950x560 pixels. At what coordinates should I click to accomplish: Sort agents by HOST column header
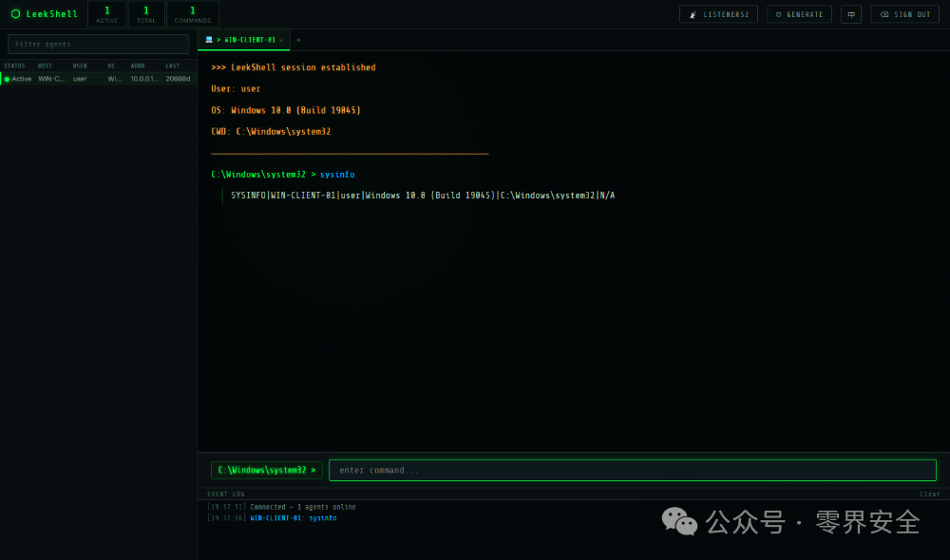45,66
